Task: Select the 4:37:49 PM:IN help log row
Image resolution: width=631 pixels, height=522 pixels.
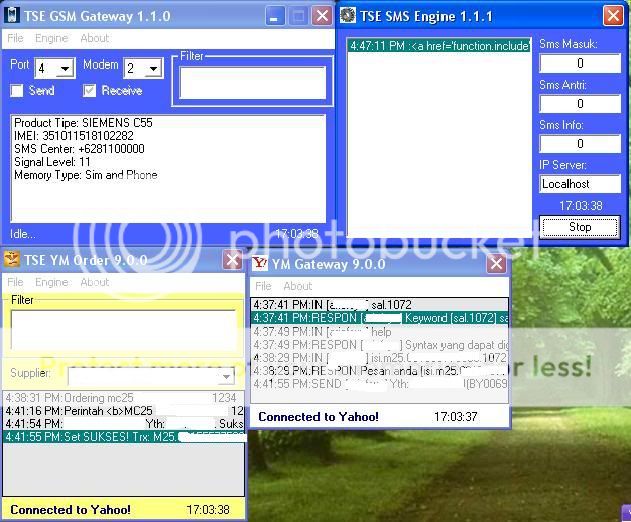Action: (379, 332)
